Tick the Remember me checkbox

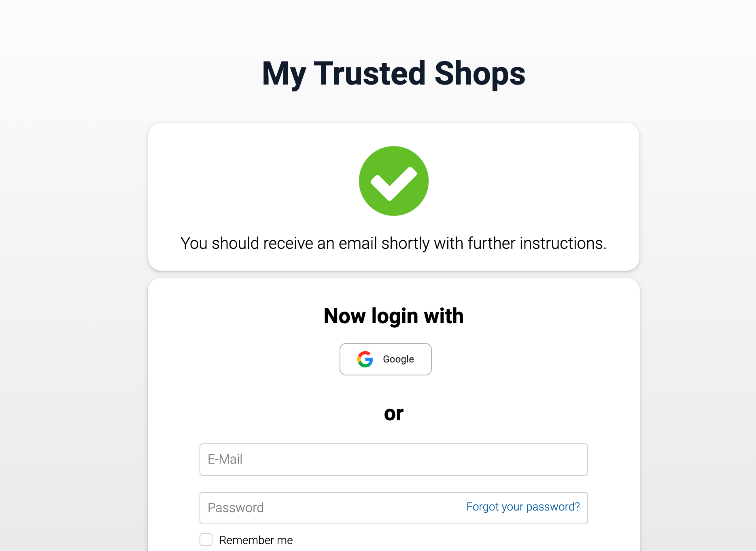[x=206, y=540]
